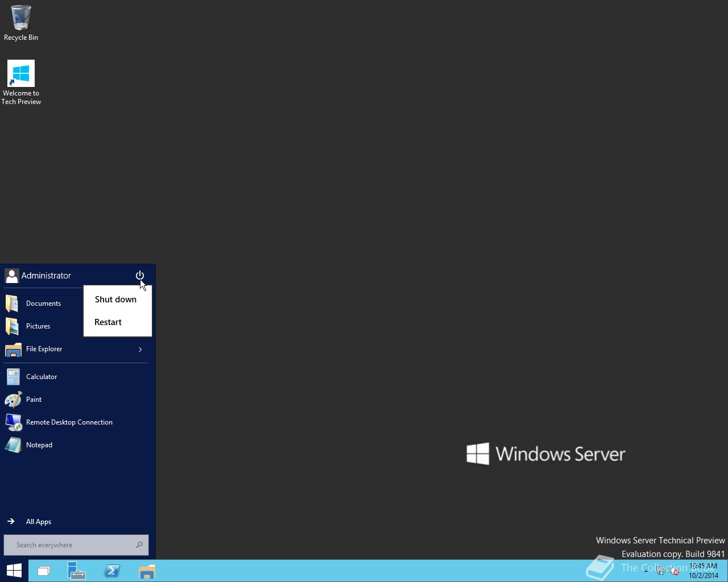Image resolution: width=728 pixels, height=582 pixels.
Task: Select the Welcome to Tech Preview shortcut
Action: (x=21, y=82)
